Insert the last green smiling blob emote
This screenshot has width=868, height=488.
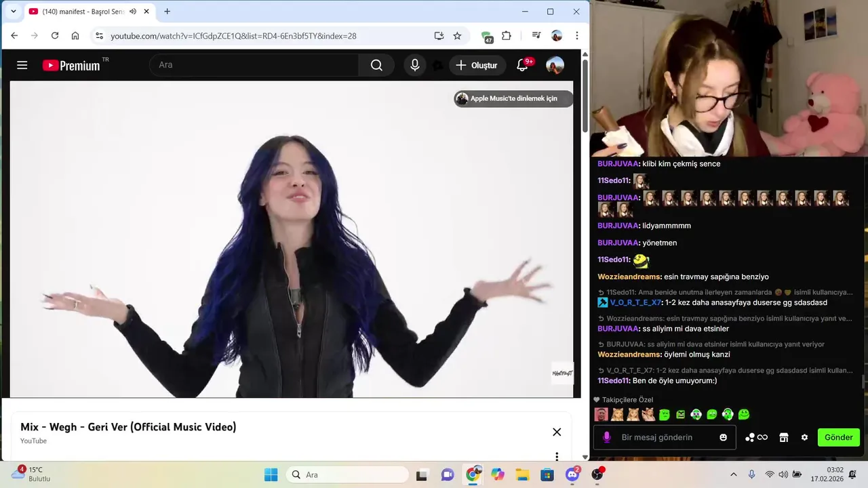744,414
